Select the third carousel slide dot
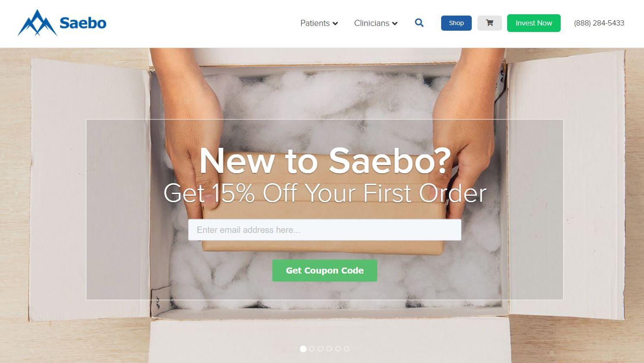Viewport: 644px width, 363px height. (320, 349)
